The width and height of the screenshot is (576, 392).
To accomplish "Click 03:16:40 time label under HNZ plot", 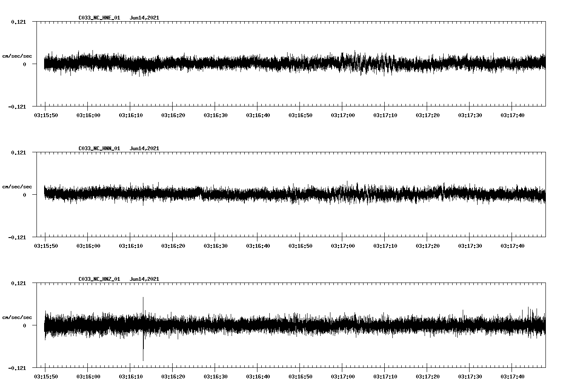I will click(258, 376).
